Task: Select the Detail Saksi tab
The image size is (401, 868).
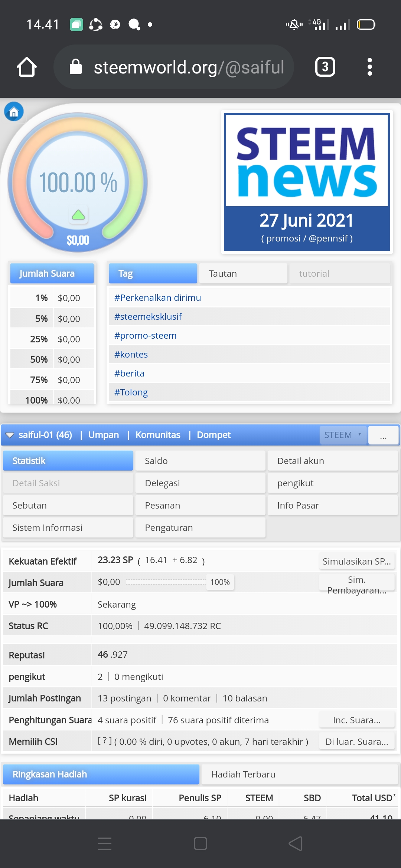Action: (68, 483)
